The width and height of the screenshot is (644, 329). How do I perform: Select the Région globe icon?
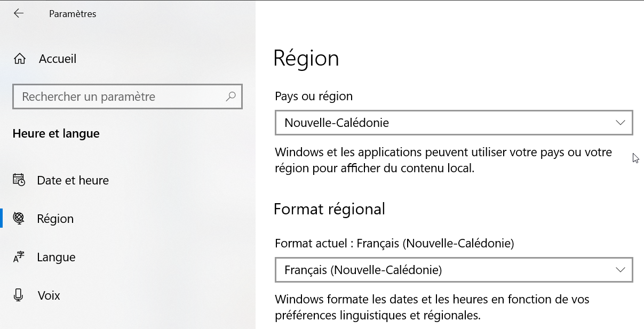point(19,219)
